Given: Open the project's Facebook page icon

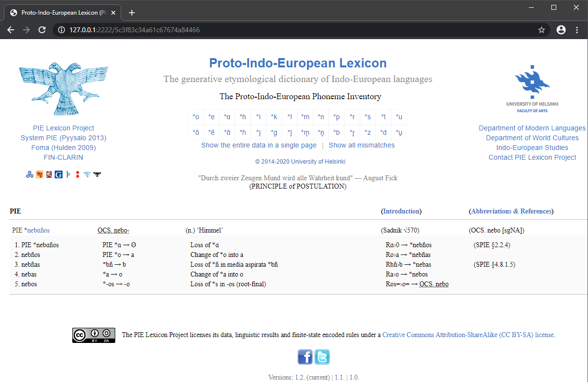Looking at the screenshot, I should pos(305,357).
